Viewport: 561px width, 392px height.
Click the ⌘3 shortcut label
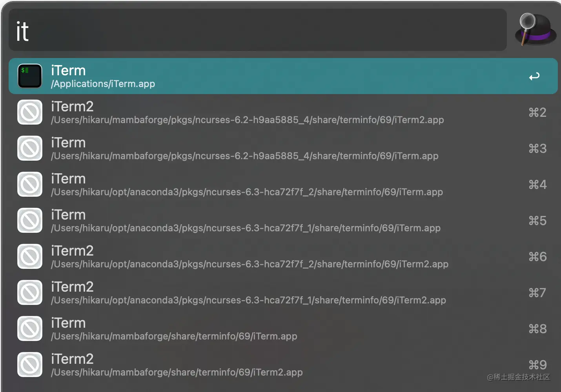[537, 149]
